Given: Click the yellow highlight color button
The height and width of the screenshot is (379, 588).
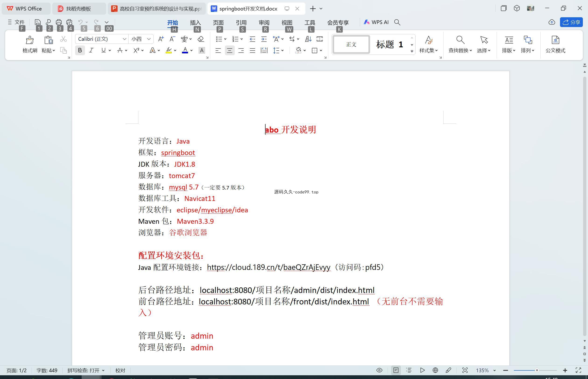Looking at the screenshot, I should (168, 50).
